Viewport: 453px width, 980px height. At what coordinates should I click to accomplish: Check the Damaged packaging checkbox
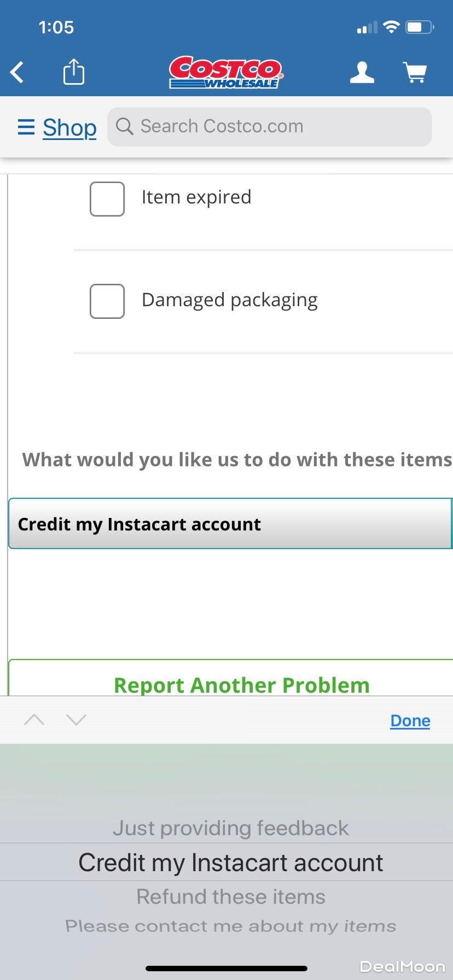click(x=107, y=301)
